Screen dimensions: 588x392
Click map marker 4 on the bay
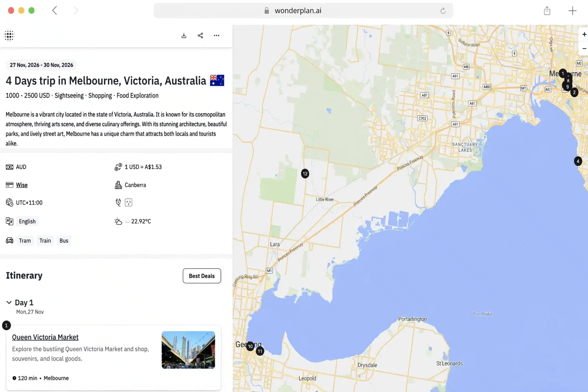pos(578,161)
